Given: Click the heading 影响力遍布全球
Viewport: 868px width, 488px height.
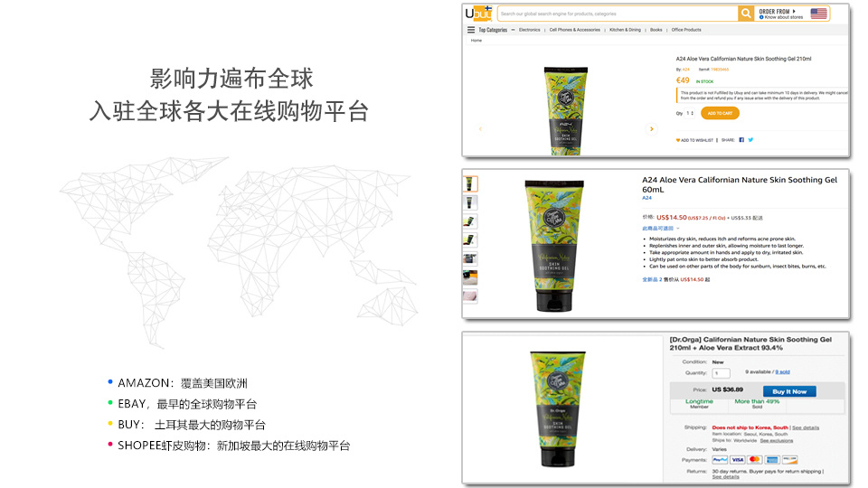Looking at the screenshot, I should [231, 79].
